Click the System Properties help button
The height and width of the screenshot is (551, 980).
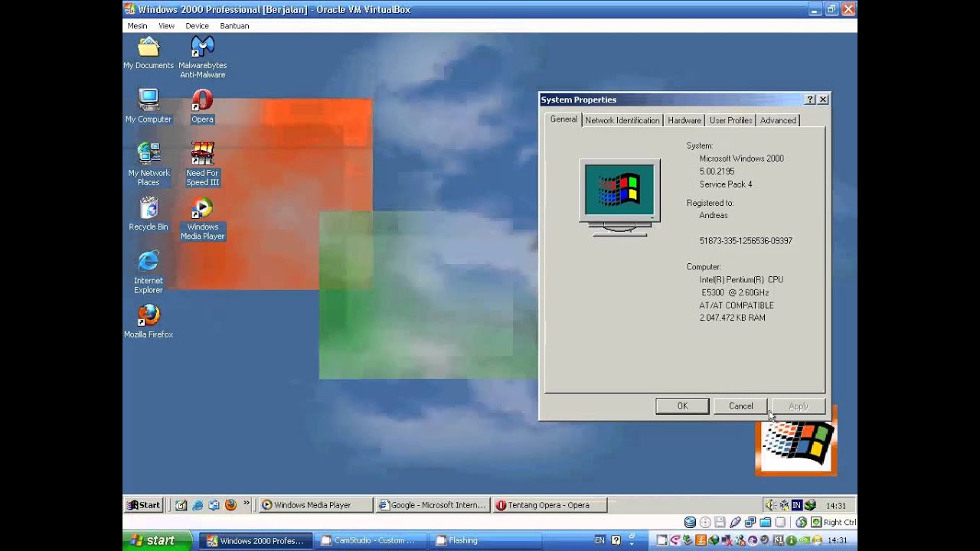tap(810, 99)
